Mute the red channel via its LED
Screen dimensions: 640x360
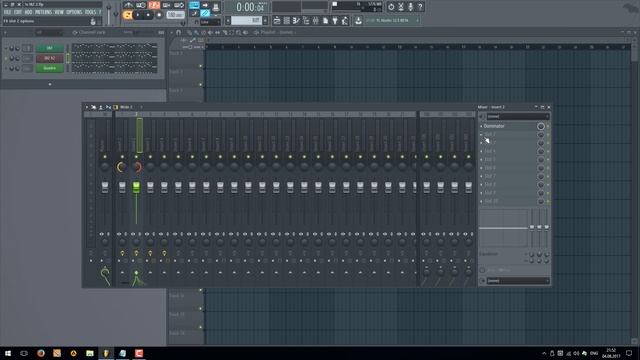tap(6, 58)
